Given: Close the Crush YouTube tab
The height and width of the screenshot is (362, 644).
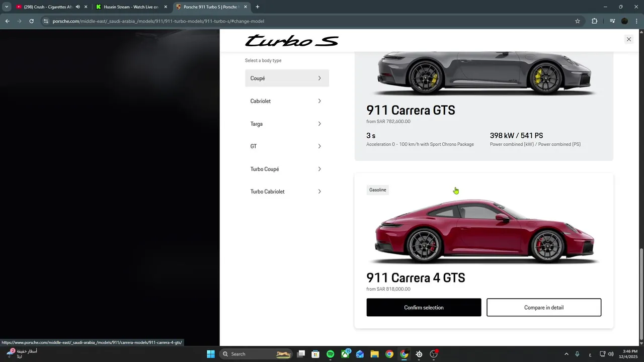Looking at the screenshot, I should tap(86, 7).
